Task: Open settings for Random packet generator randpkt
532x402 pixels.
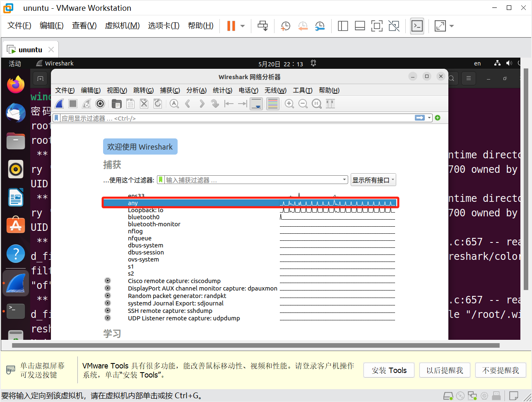Action: 108,295
